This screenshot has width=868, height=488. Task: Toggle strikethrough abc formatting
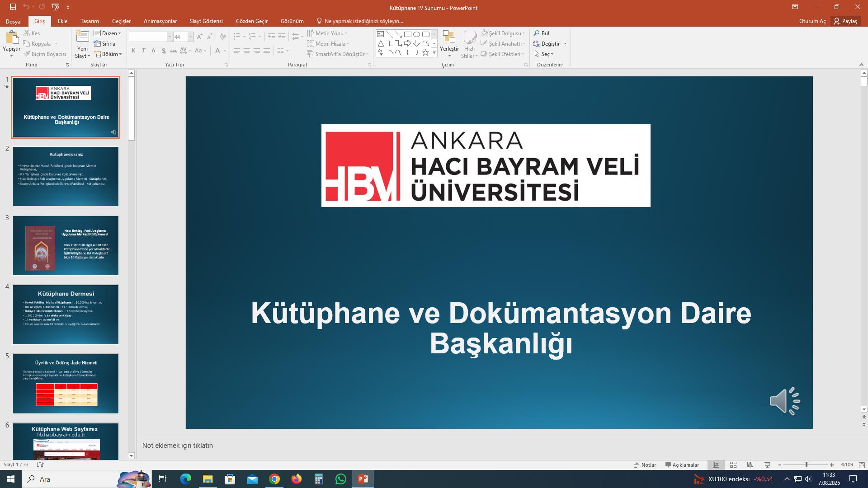[x=173, y=51]
